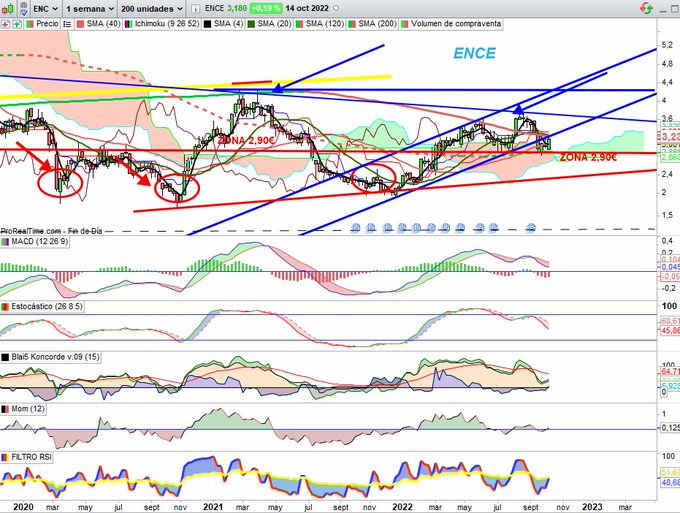Click the current price tag on price axis
Viewport: 680px width, 513px height.
click(669, 137)
